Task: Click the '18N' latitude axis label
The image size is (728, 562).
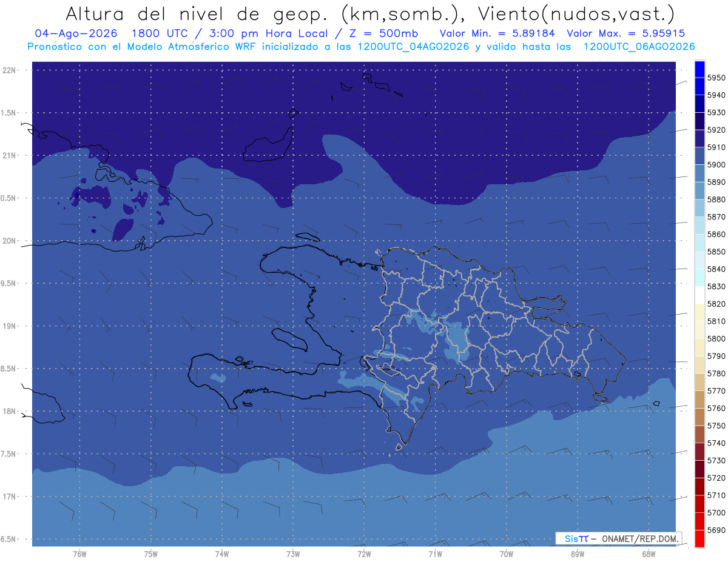Action: 10,411
